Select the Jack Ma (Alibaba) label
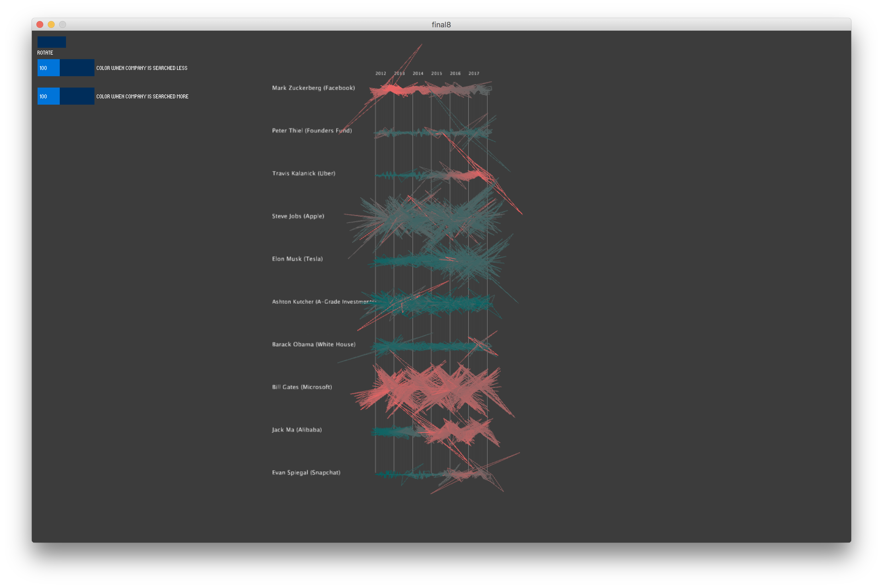The image size is (883, 588). (x=297, y=430)
